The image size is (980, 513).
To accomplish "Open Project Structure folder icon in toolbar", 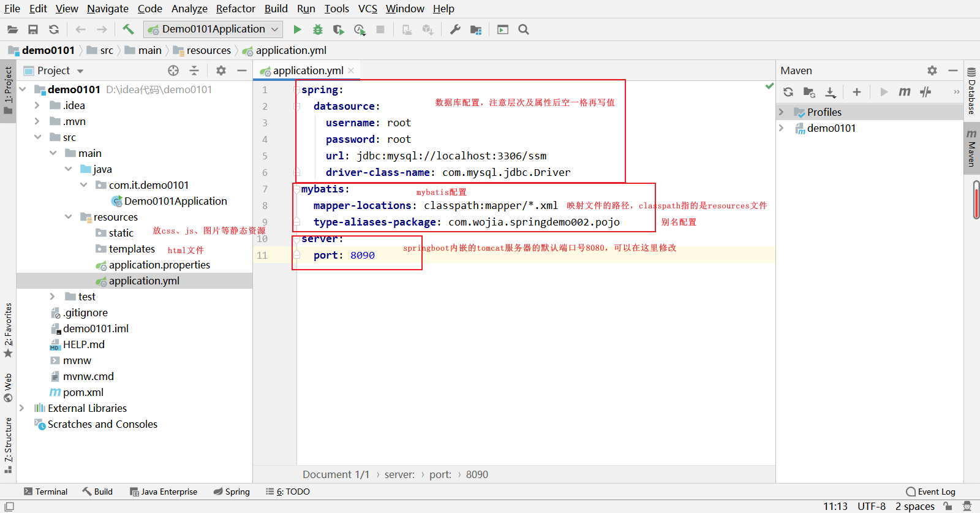I will click(x=476, y=29).
